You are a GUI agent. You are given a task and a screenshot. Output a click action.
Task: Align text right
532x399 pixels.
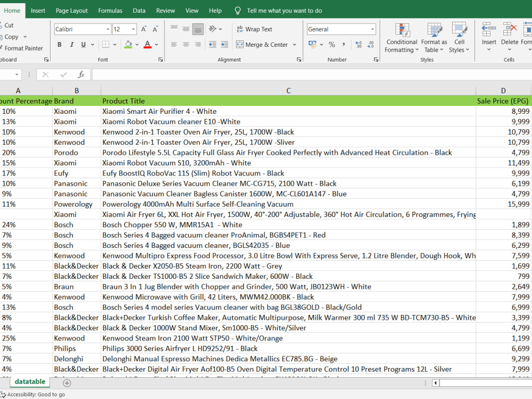198,45
